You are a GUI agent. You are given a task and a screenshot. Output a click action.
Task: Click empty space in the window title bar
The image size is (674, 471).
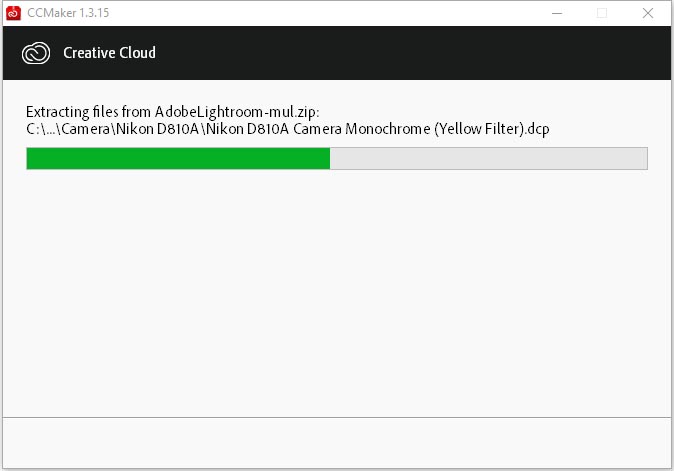tap(327, 13)
